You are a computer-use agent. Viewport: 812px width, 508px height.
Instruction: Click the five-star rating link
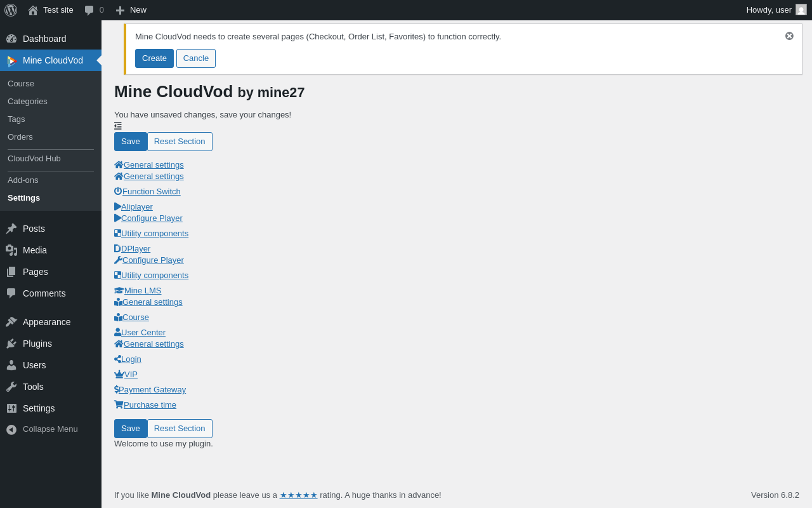click(x=299, y=495)
